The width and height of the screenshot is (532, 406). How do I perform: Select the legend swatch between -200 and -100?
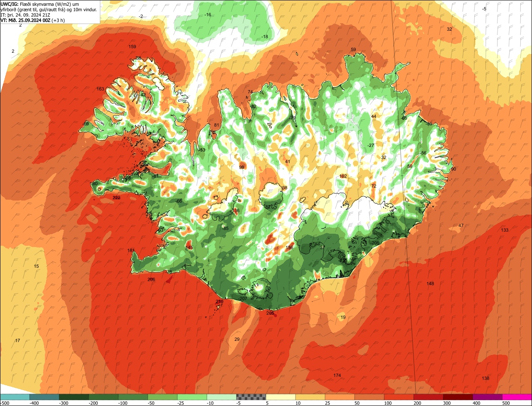point(103,397)
